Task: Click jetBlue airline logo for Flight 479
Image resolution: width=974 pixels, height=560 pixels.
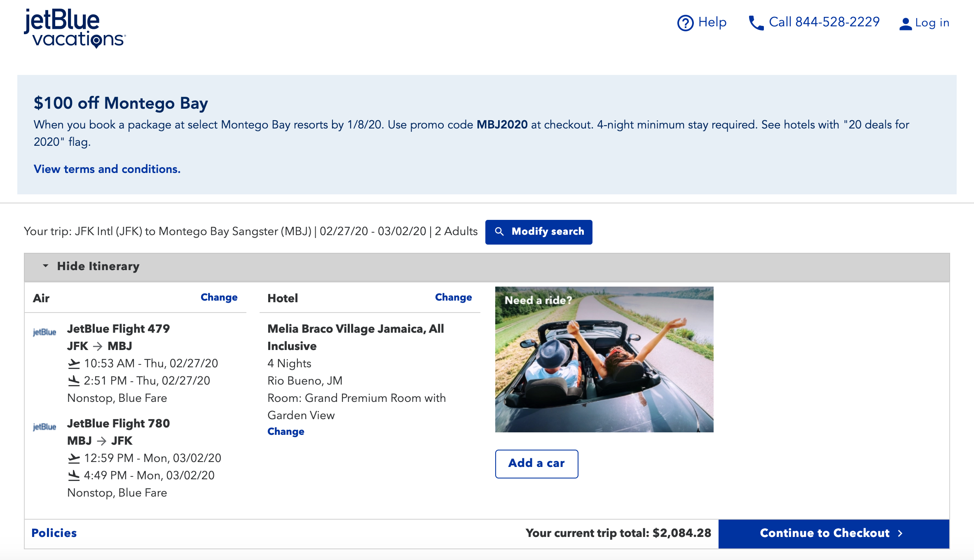Action: pyautogui.click(x=44, y=332)
